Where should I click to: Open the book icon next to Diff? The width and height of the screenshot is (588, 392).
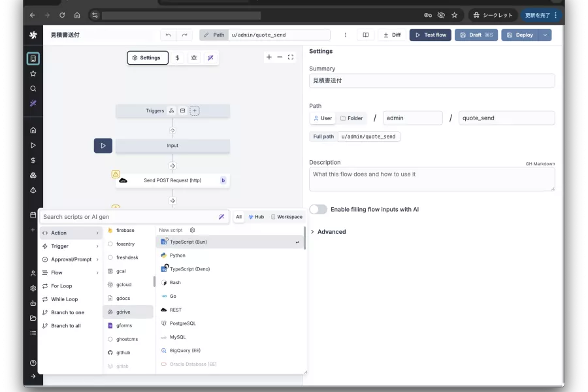pos(366,35)
